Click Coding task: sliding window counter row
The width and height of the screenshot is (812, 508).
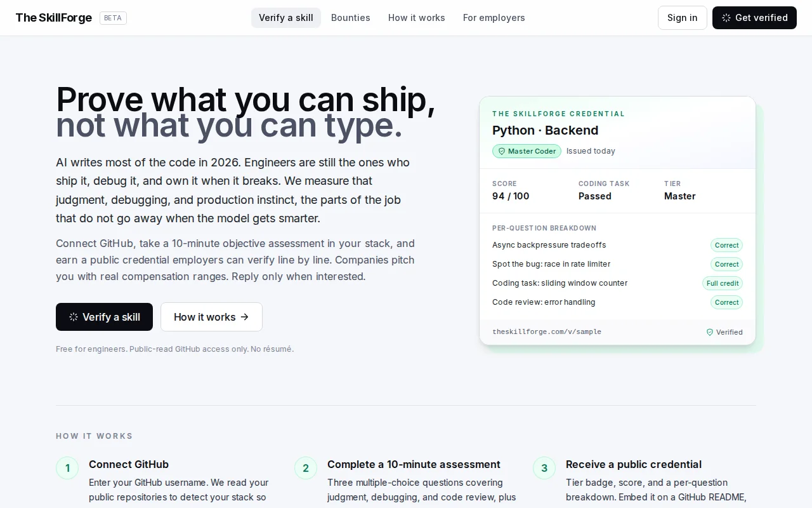pos(617,283)
